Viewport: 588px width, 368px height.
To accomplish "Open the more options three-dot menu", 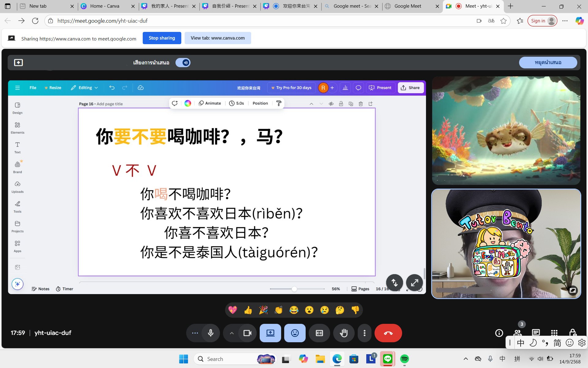I will point(364,333).
